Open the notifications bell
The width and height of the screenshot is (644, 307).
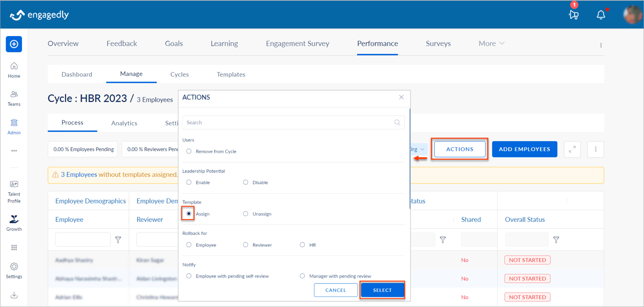coord(600,15)
